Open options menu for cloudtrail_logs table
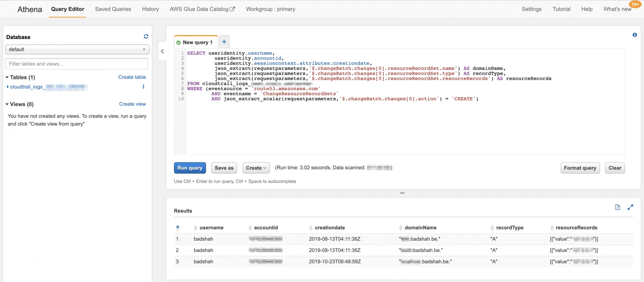The width and height of the screenshot is (644, 282). [143, 87]
